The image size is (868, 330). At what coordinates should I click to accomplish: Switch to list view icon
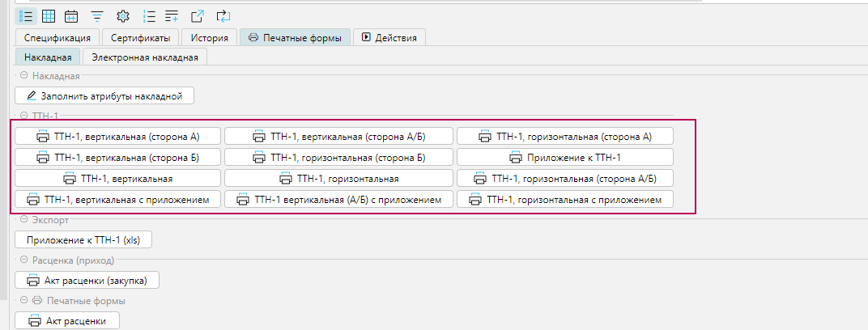point(26,15)
